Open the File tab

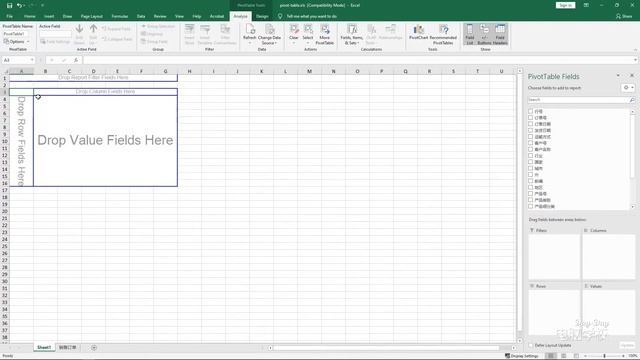[9, 16]
